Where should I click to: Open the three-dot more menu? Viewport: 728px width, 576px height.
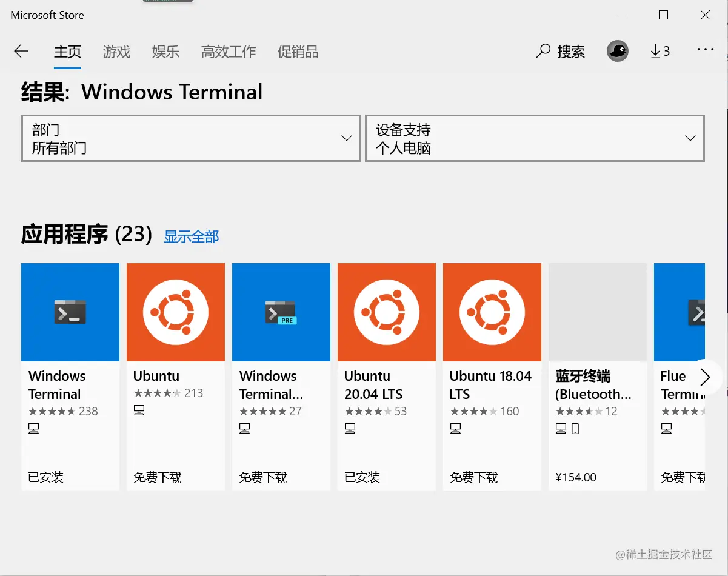tap(706, 50)
